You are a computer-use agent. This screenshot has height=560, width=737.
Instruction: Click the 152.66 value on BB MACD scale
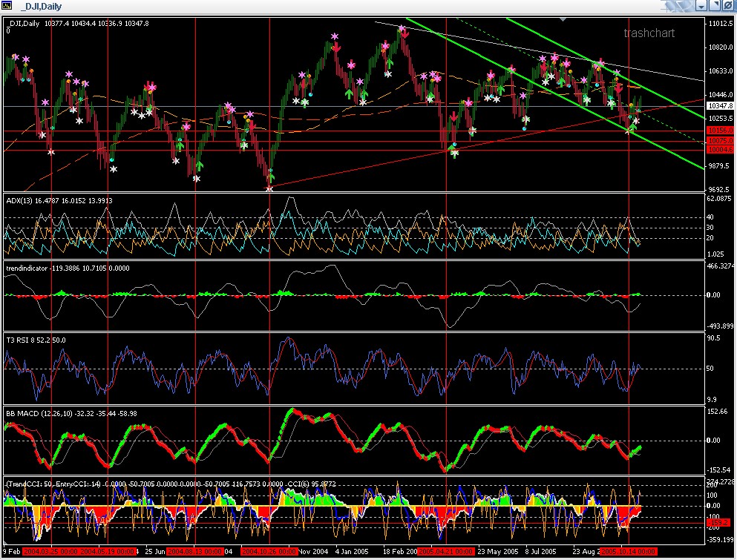pyautogui.click(x=717, y=412)
